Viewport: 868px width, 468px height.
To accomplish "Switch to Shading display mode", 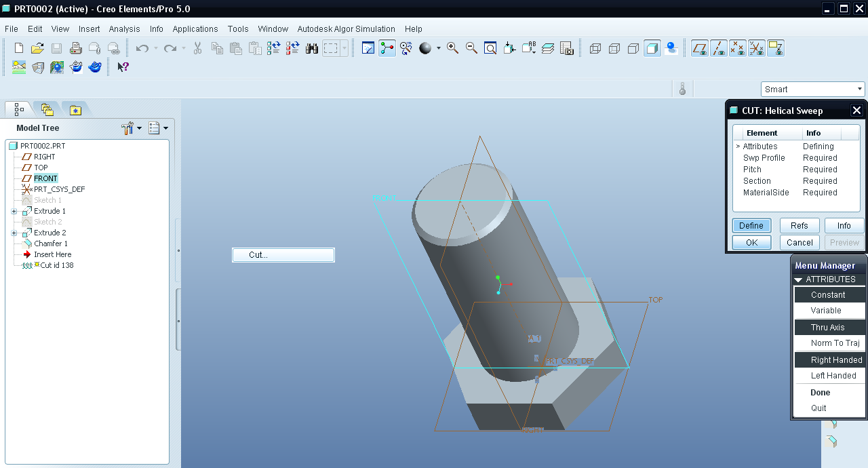I will [x=652, y=48].
